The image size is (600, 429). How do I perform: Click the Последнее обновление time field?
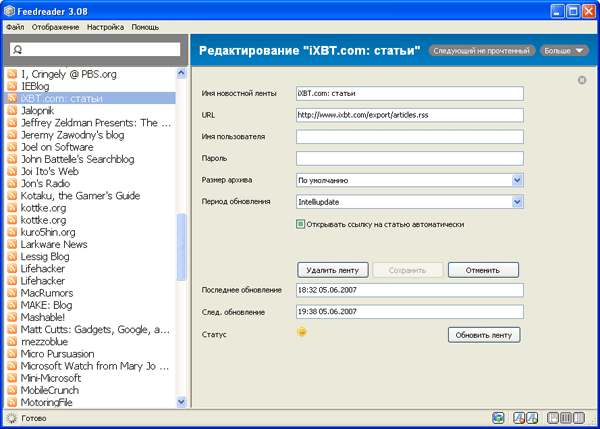(409, 290)
